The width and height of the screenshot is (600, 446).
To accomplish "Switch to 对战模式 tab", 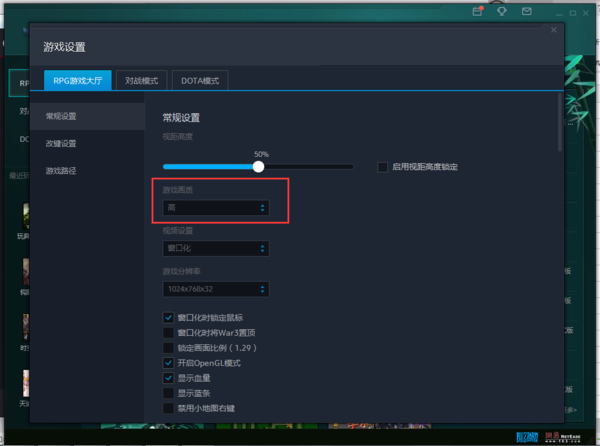I will (141, 80).
